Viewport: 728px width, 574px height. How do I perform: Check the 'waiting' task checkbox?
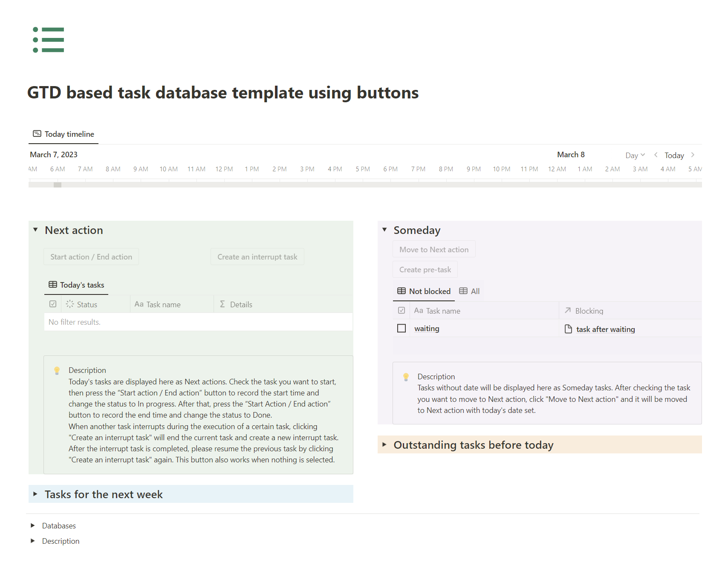(401, 328)
